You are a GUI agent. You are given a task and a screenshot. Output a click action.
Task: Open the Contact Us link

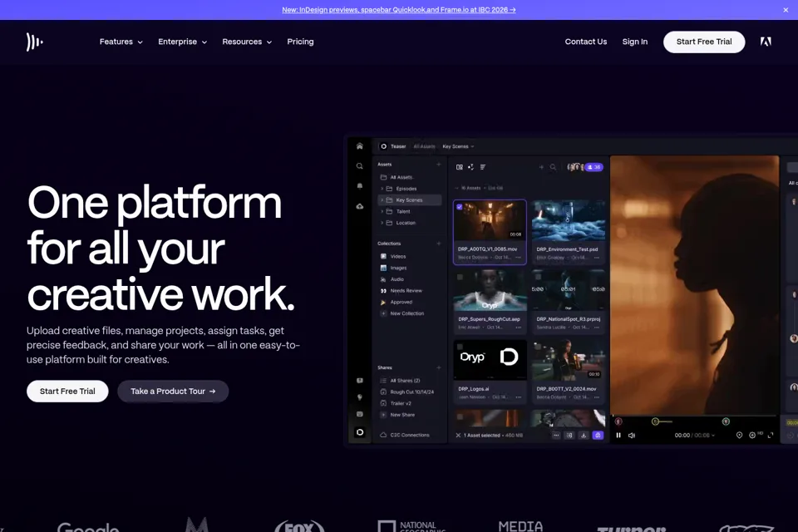586,42
